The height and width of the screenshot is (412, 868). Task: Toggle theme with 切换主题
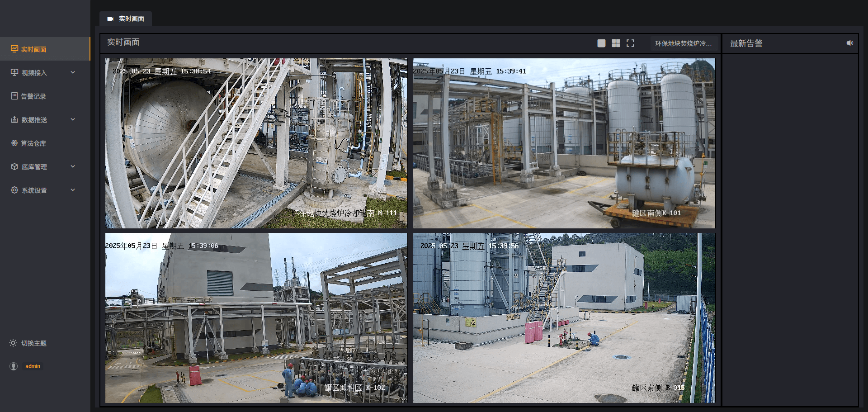(28, 343)
